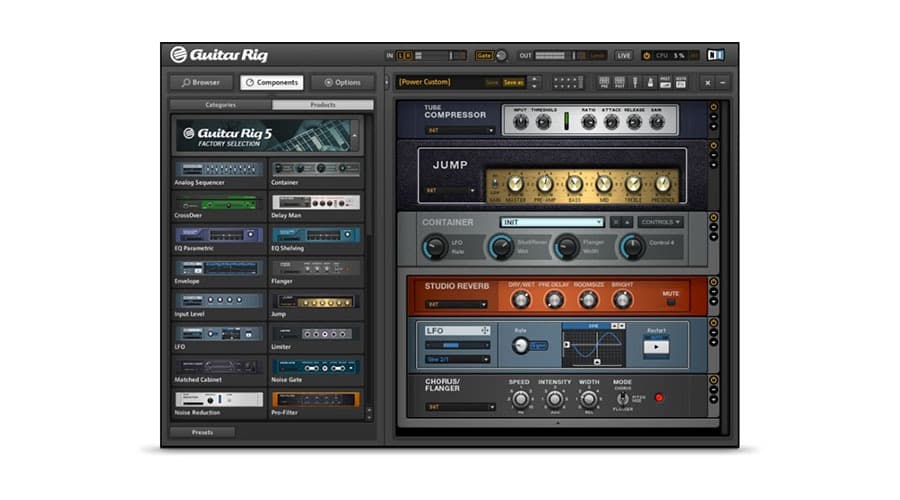Toggle the Gate button in header
Image resolution: width=900 pixels, height=500 pixels.
(484, 56)
